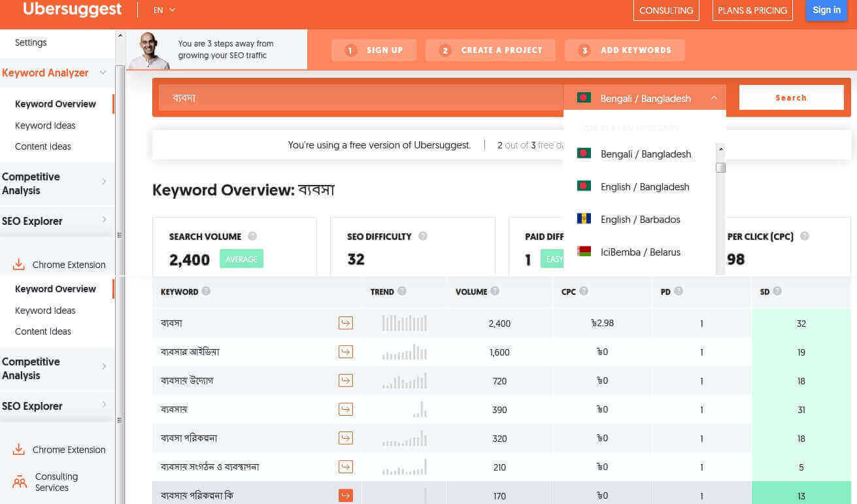Click Bangladesh flag in selected language field
The height and width of the screenshot is (504, 857).
[x=584, y=98]
